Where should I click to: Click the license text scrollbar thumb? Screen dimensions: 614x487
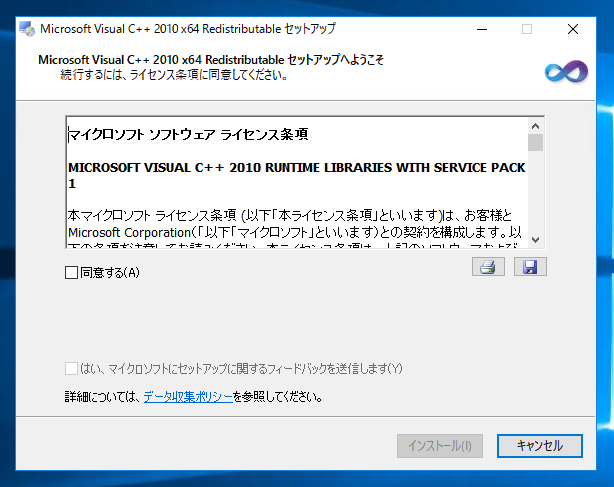click(x=535, y=142)
